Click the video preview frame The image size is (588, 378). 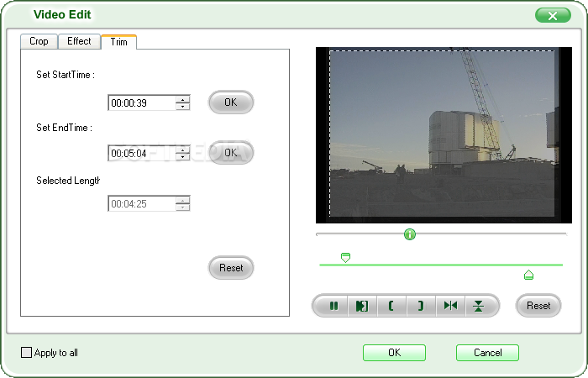(444, 135)
